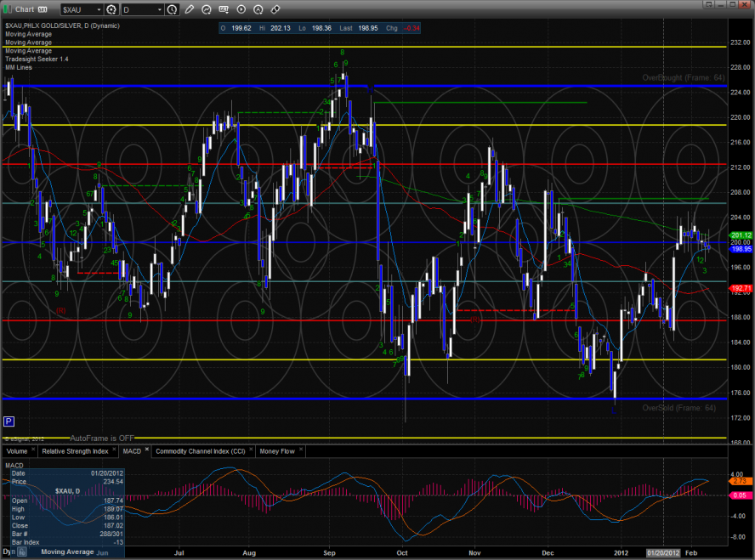Open the templates icon in toolbar
755x560 pixels.
[x=224, y=9]
